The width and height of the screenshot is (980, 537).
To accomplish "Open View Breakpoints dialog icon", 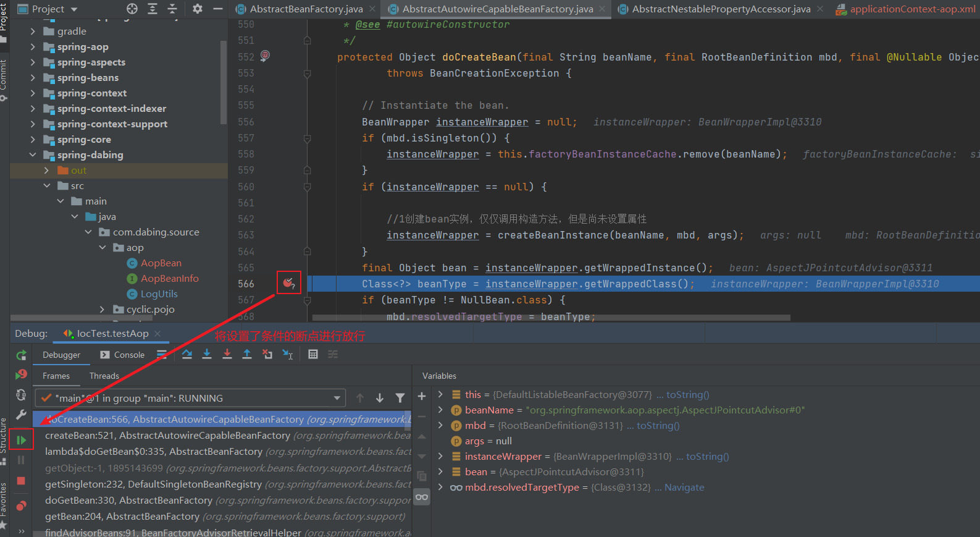I will [21, 506].
